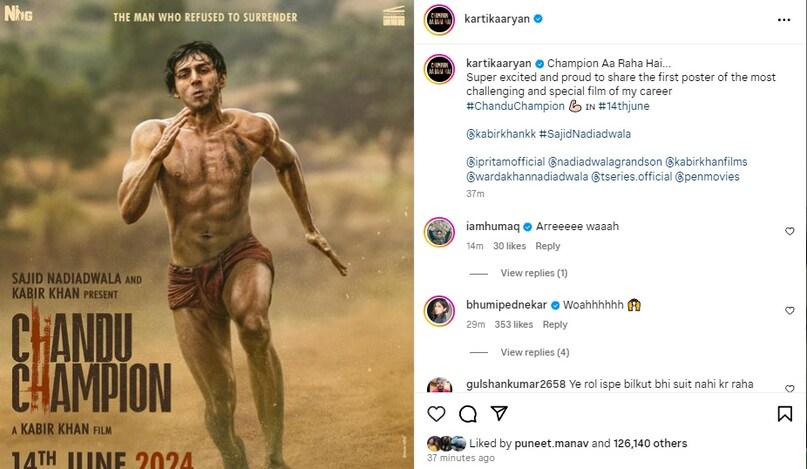Expand View replies (4) under bhumipednekar
Viewport: 807px width, 469px height.
click(534, 352)
